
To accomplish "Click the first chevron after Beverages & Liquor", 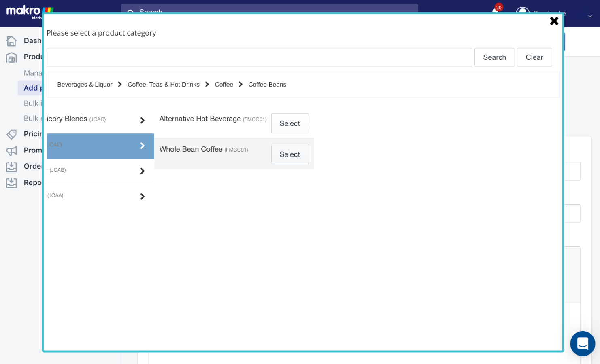I will pos(120,84).
